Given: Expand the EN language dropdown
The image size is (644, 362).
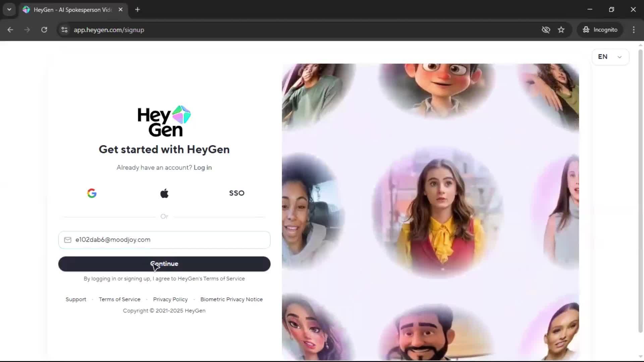Looking at the screenshot, I should pos(610,57).
